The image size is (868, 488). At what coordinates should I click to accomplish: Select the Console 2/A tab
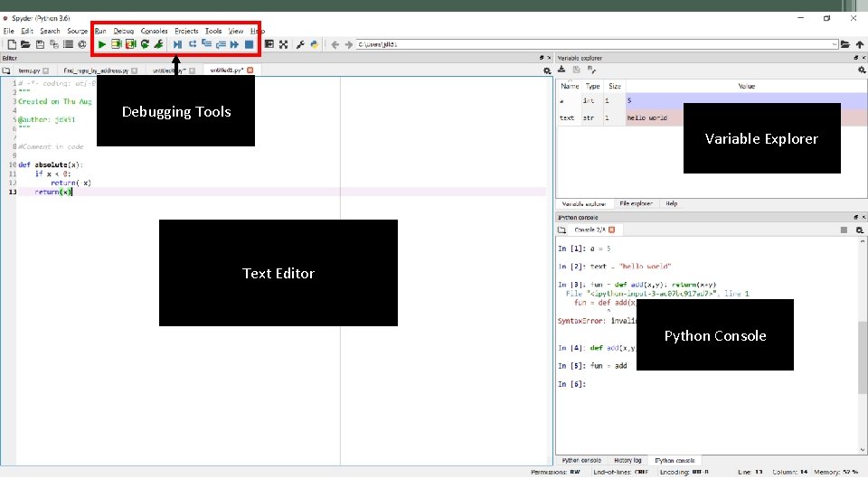pos(590,230)
